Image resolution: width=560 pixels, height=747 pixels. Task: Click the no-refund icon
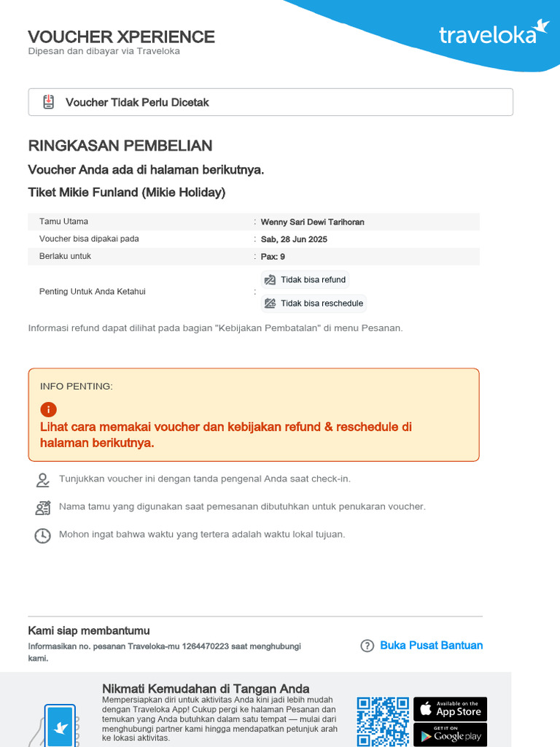click(271, 279)
